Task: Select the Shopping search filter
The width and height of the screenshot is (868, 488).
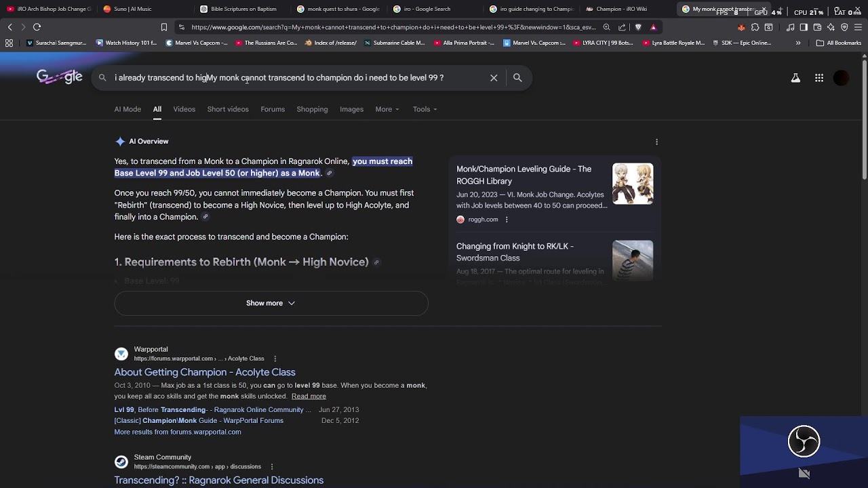Action: point(312,109)
